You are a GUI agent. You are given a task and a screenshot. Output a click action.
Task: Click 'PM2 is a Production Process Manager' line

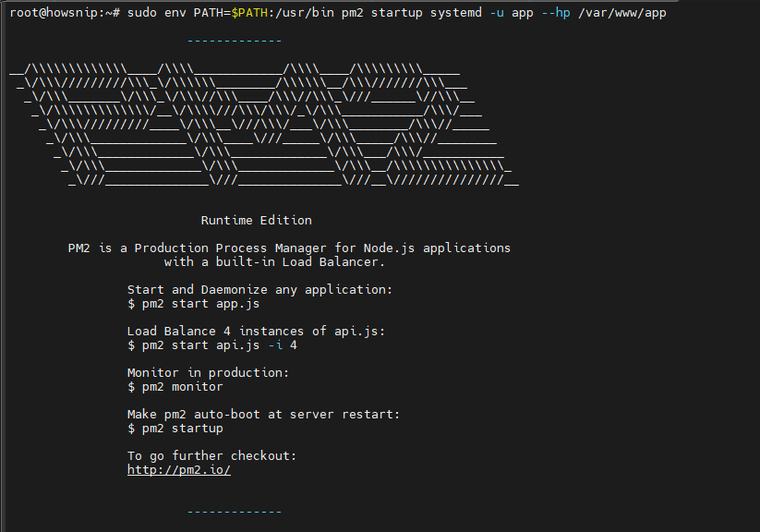coord(289,248)
